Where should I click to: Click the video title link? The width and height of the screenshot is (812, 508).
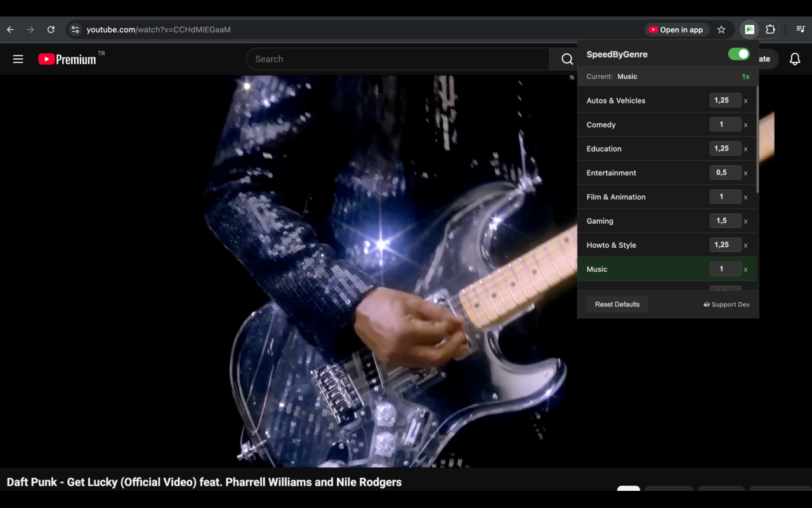click(x=203, y=482)
